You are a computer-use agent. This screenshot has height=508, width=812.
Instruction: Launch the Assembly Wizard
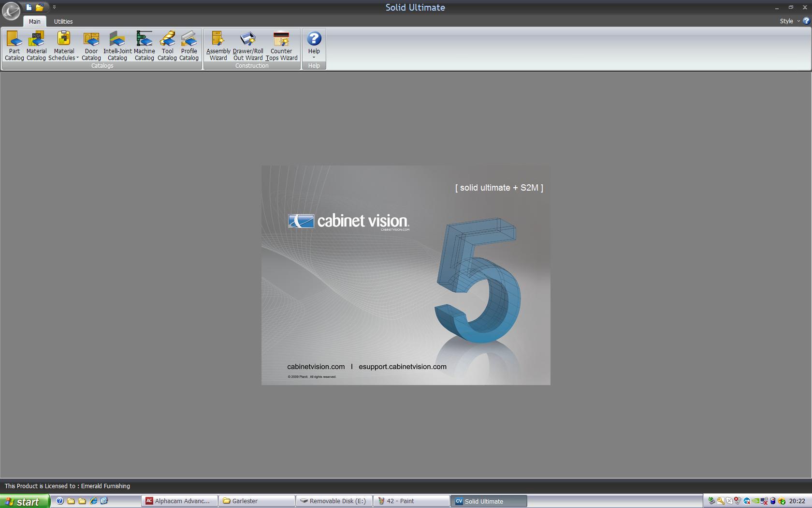[218, 46]
